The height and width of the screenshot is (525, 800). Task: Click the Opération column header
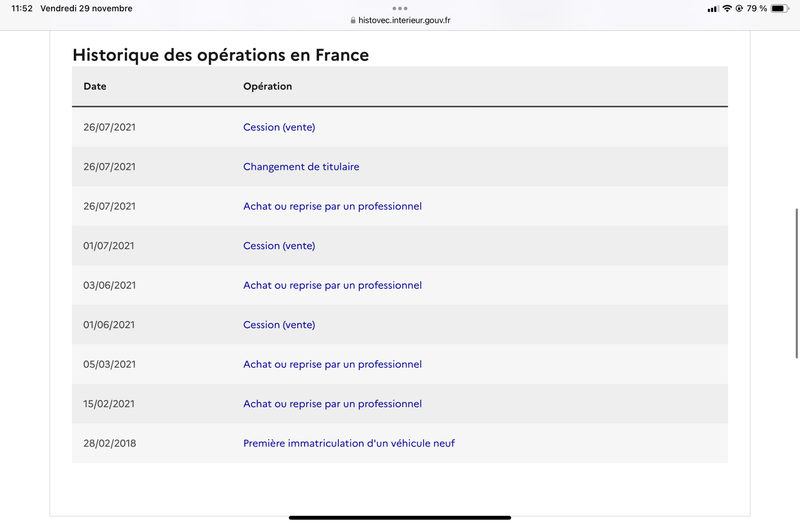(x=267, y=86)
